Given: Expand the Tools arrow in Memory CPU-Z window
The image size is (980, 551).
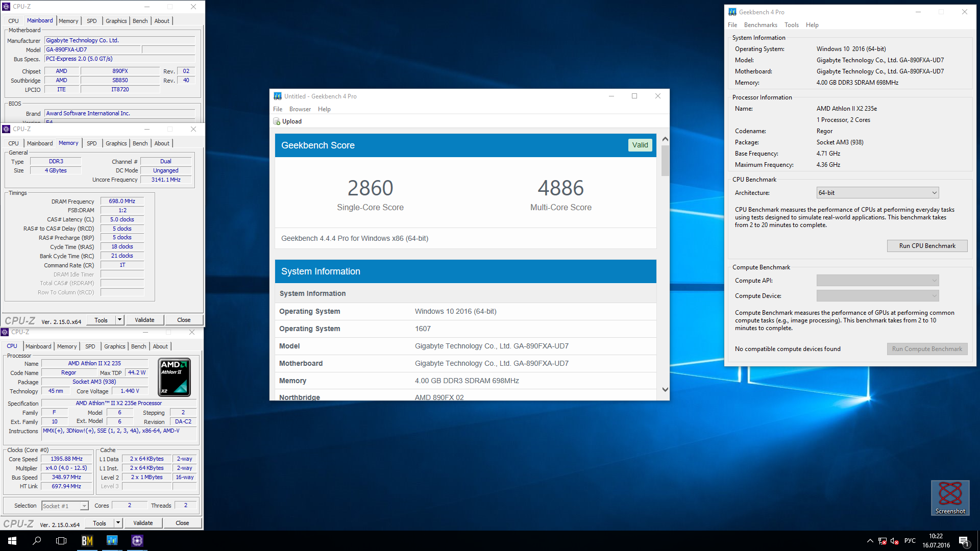Looking at the screenshot, I should pos(119,320).
